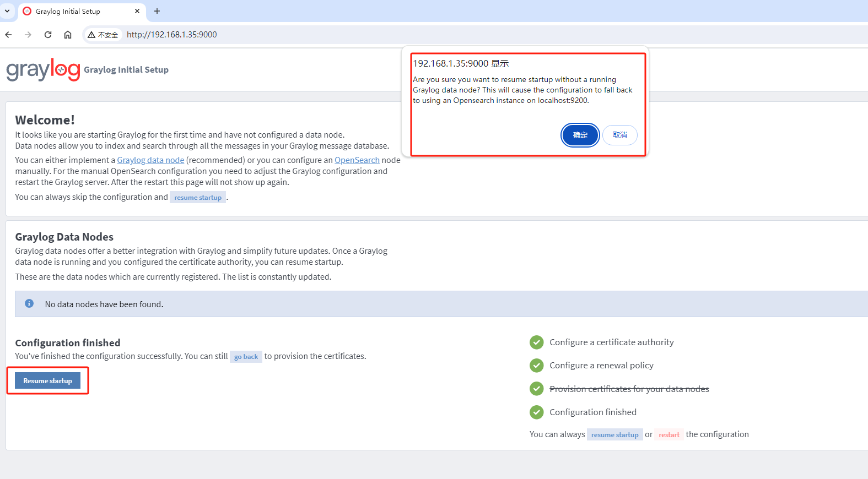Click checkmark for Configure a certificate authority
The image size is (868, 479).
coord(536,342)
